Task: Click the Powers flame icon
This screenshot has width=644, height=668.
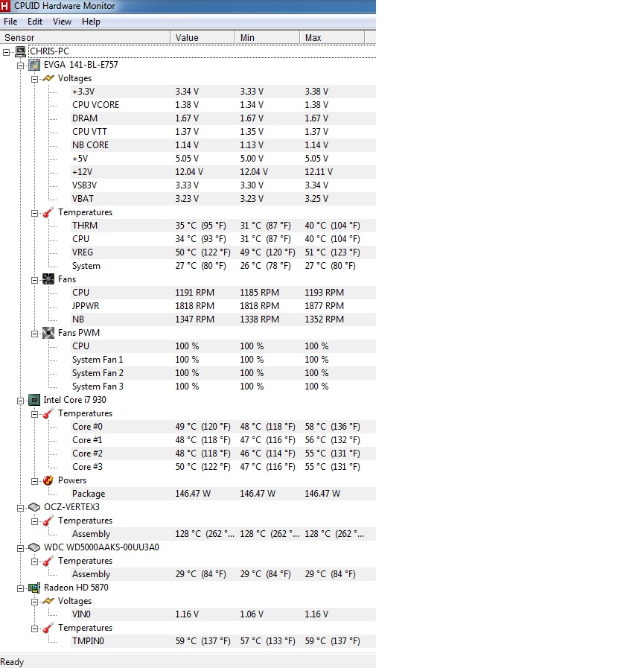Action: coord(48,480)
